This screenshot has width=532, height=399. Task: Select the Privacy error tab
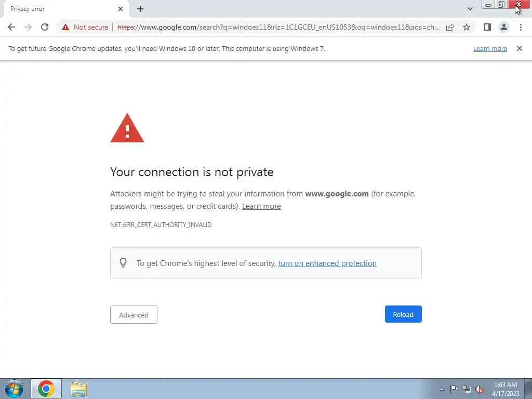(x=64, y=9)
